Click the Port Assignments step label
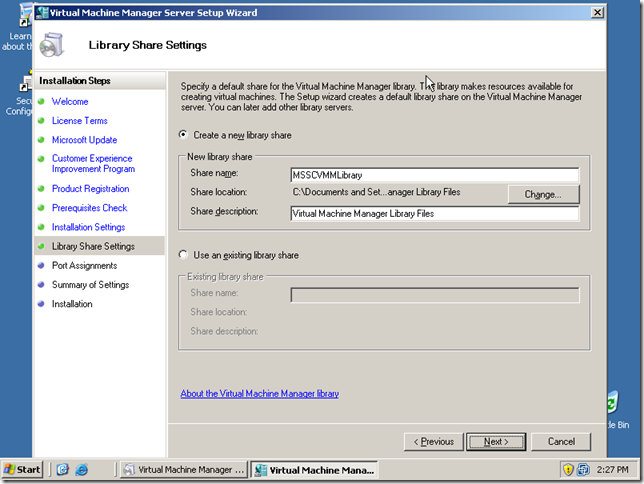The width and height of the screenshot is (644, 484). point(85,266)
